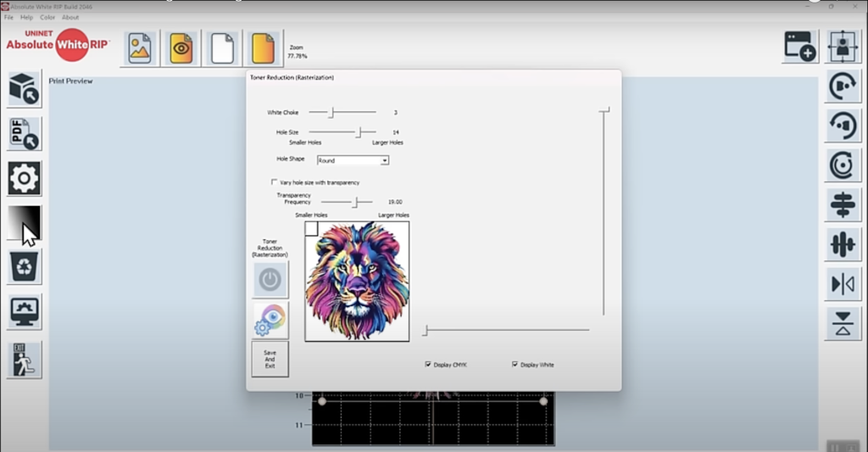Screen dimensions: 868x452
Task: Open the Color menu
Action: click(x=47, y=17)
